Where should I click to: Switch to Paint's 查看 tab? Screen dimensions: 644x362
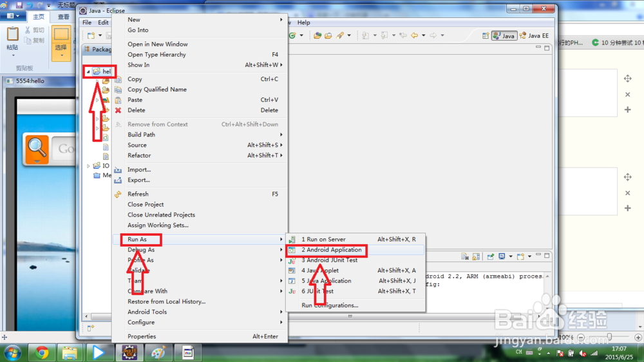64,17
